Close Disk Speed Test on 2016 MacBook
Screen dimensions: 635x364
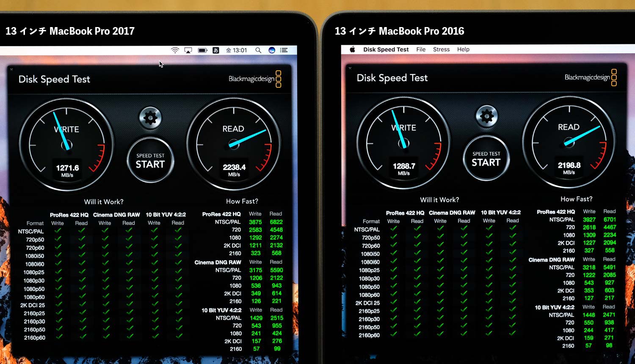350,68
